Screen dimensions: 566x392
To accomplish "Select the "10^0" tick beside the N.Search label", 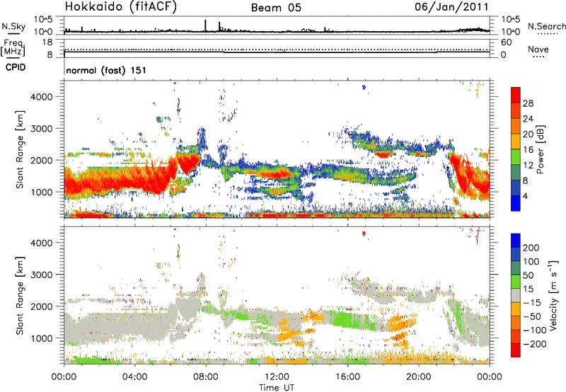I will coord(510,32).
